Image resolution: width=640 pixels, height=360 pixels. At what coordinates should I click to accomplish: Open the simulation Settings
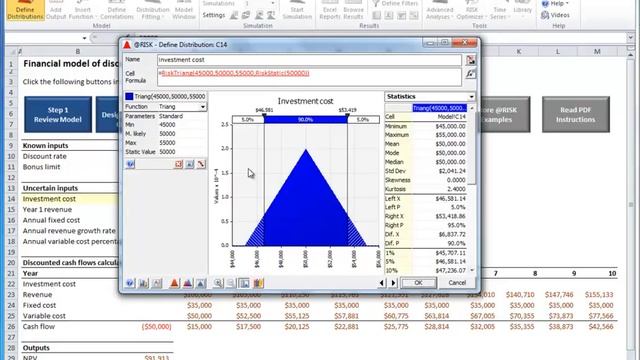click(213, 15)
